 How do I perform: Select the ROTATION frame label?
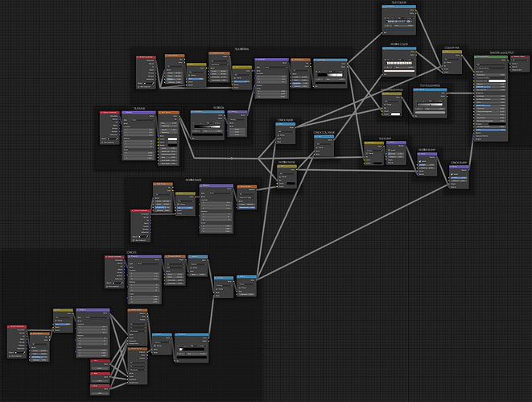pyautogui.click(x=218, y=108)
